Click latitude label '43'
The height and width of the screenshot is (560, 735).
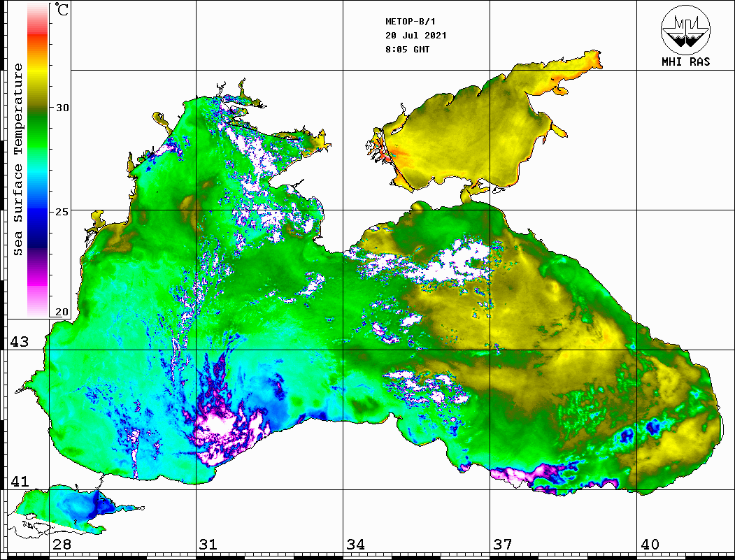pyautogui.click(x=19, y=342)
